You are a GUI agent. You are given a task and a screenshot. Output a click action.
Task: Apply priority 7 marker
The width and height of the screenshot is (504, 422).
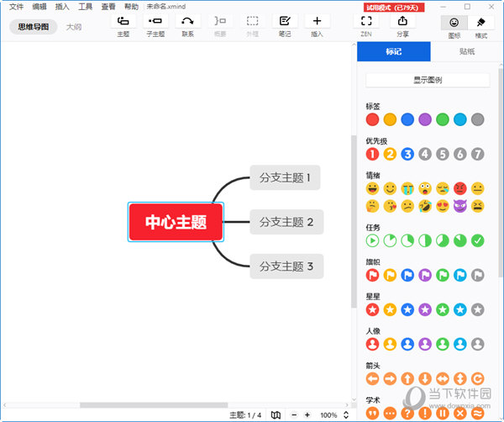478,154
